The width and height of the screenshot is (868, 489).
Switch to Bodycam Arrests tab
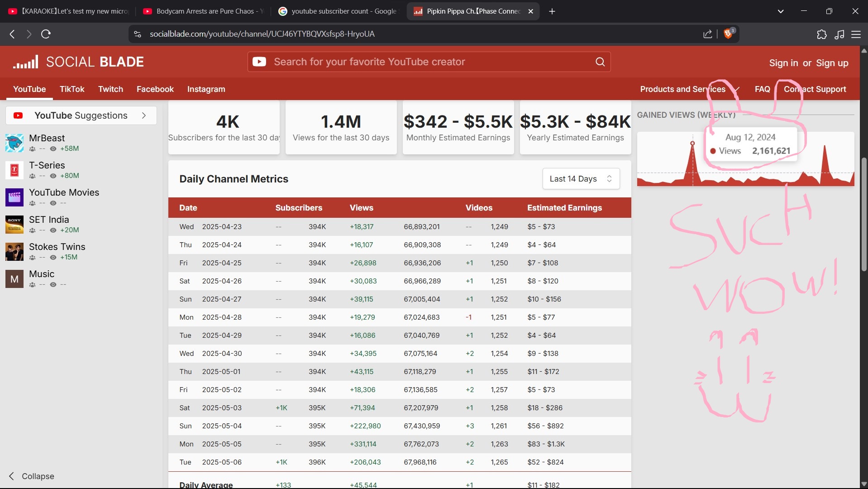point(204,11)
